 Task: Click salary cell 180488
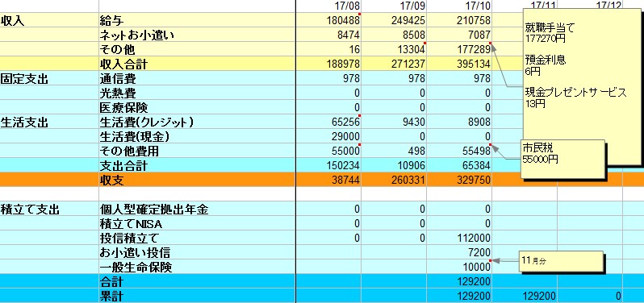click(x=328, y=20)
